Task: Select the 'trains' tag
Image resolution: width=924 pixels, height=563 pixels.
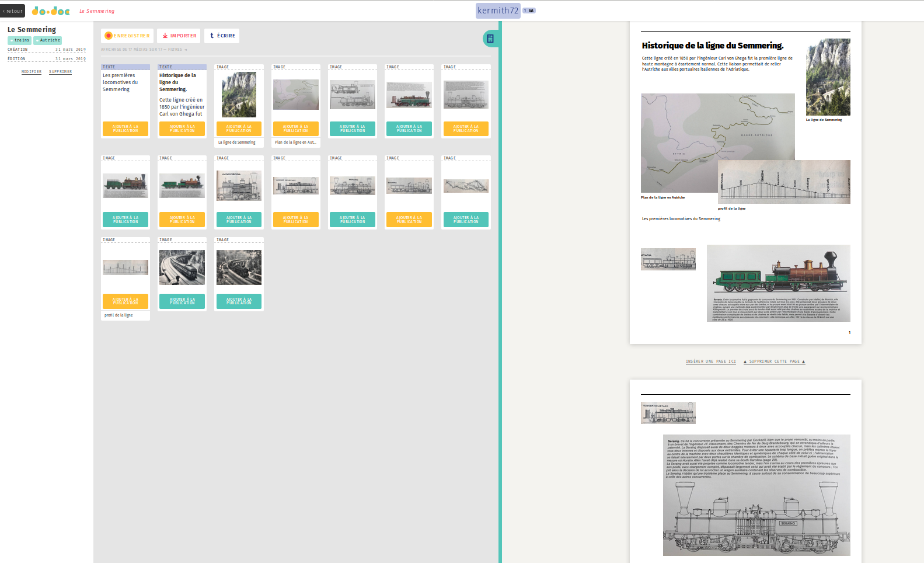Action: point(20,40)
